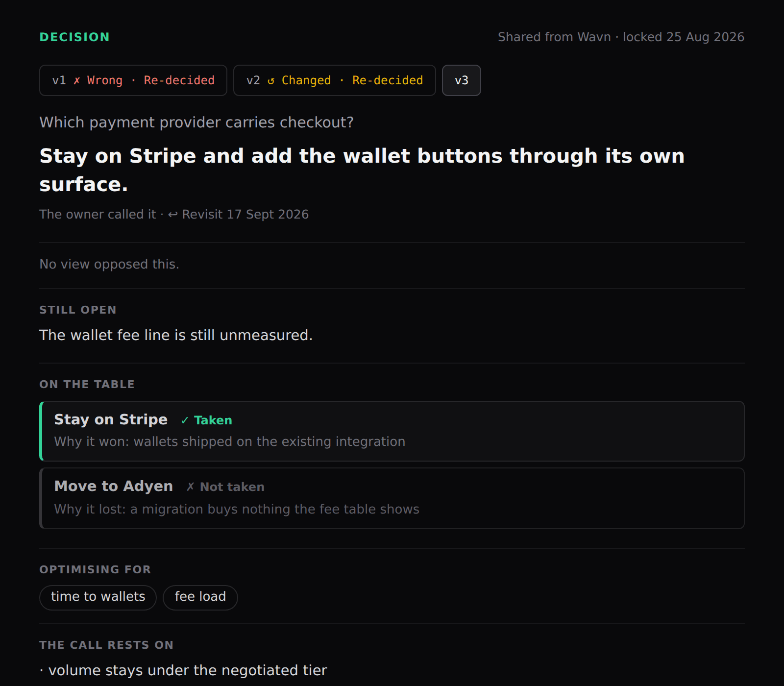Image resolution: width=784 pixels, height=686 pixels.
Task: Select the 'fee load' chip
Action: pyautogui.click(x=200, y=597)
